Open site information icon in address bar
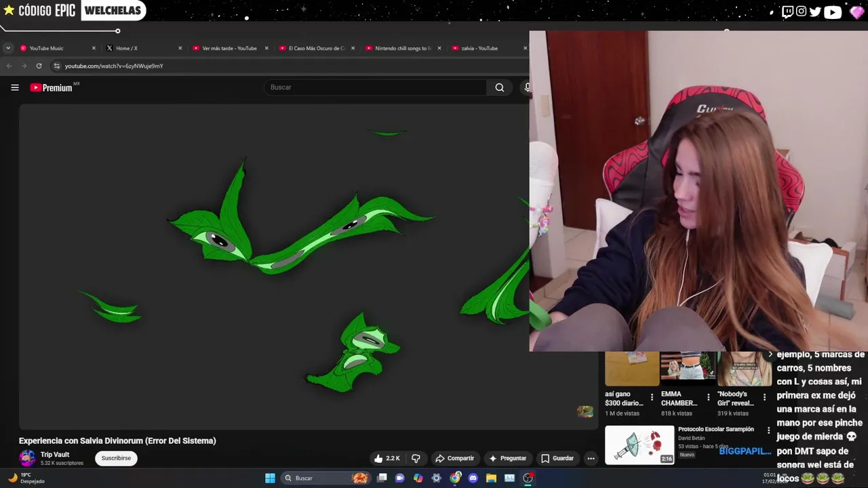 57,66
